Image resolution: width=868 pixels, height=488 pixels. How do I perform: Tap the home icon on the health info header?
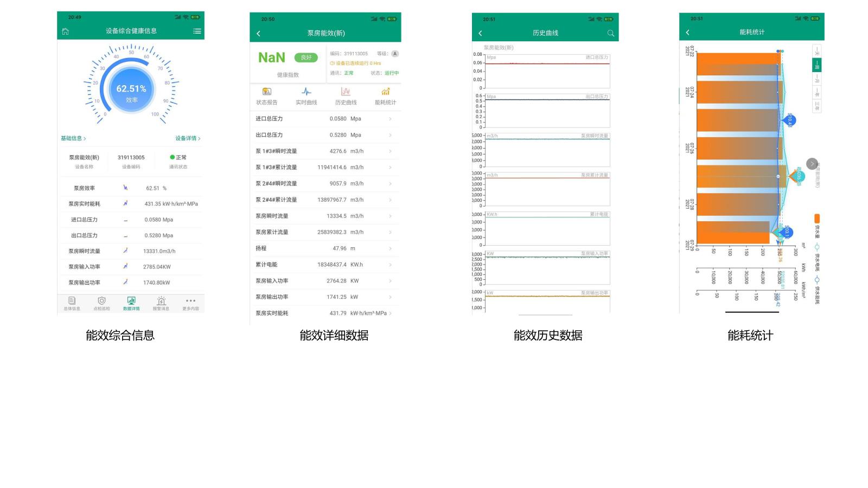coord(65,31)
